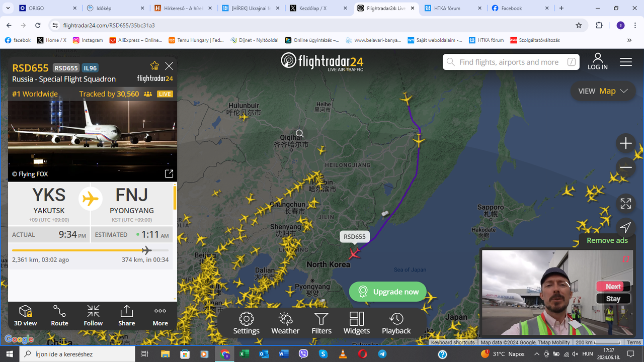Viewport: 644px width, 362px height.
Task: Open Windows Start menu
Action: pyautogui.click(x=10, y=354)
